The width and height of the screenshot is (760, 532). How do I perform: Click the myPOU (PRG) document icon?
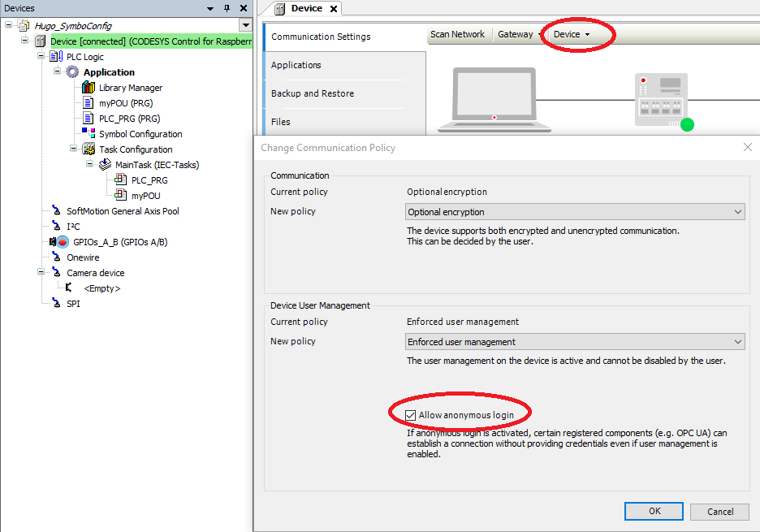[89, 103]
